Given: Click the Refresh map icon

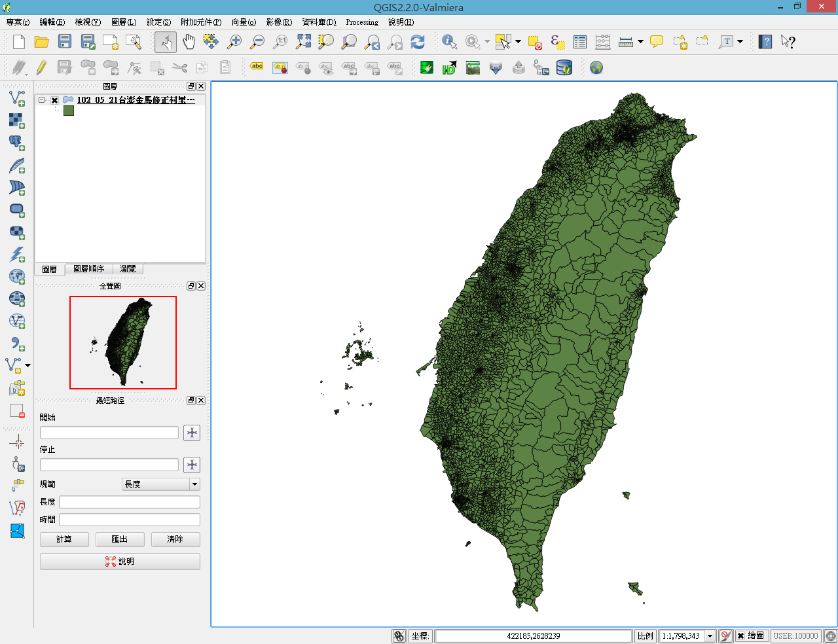Looking at the screenshot, I should click(x=418, y=43).
